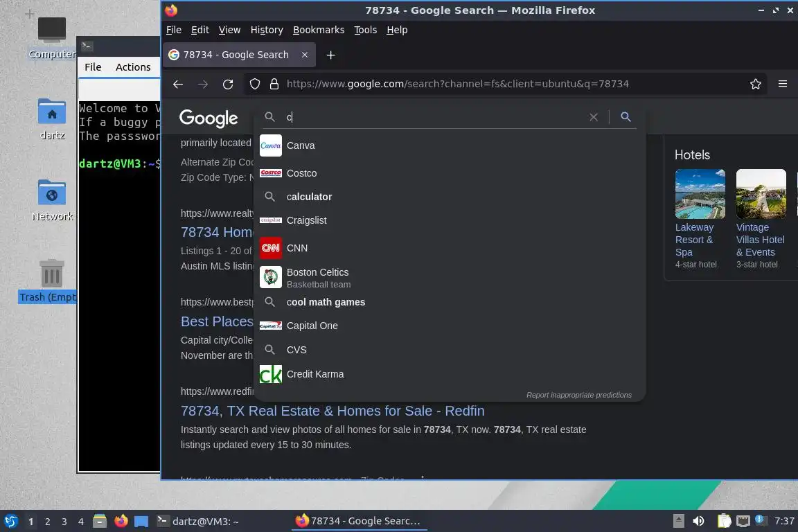Open the History menu

coord(267,30)
